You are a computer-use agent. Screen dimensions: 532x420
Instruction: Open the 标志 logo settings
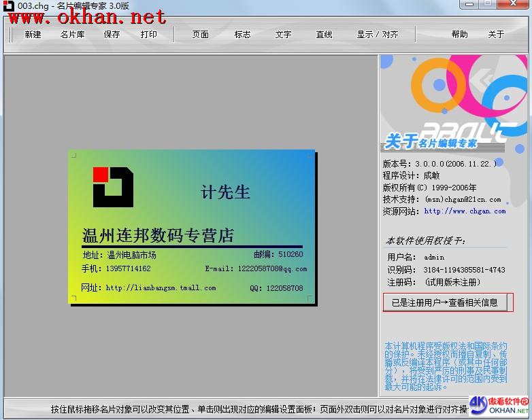coord(242,34)
